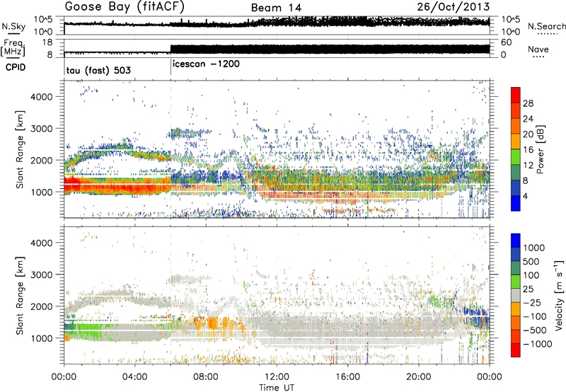Click the 'Freq. [MHz]' label
Image resolution: width=566 pixels, height=392 pixels.
coord(13,48)
